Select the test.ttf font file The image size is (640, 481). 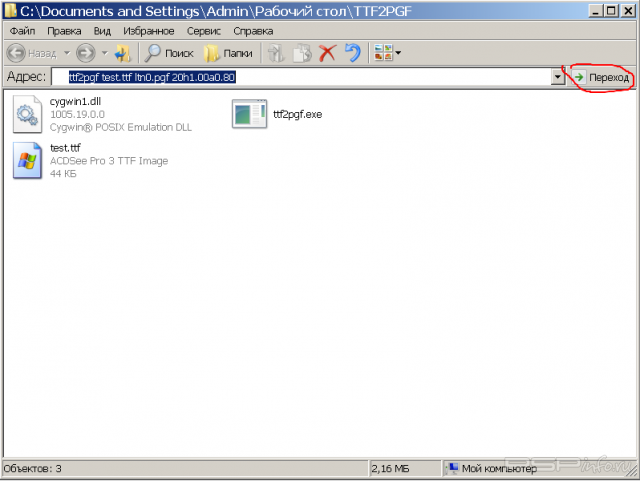(64, 148)
